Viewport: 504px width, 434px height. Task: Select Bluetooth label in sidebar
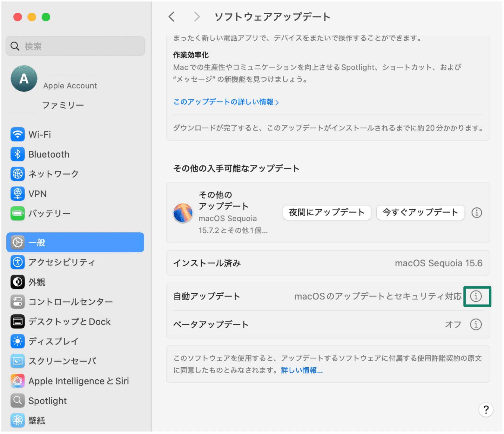click(49, 154)
